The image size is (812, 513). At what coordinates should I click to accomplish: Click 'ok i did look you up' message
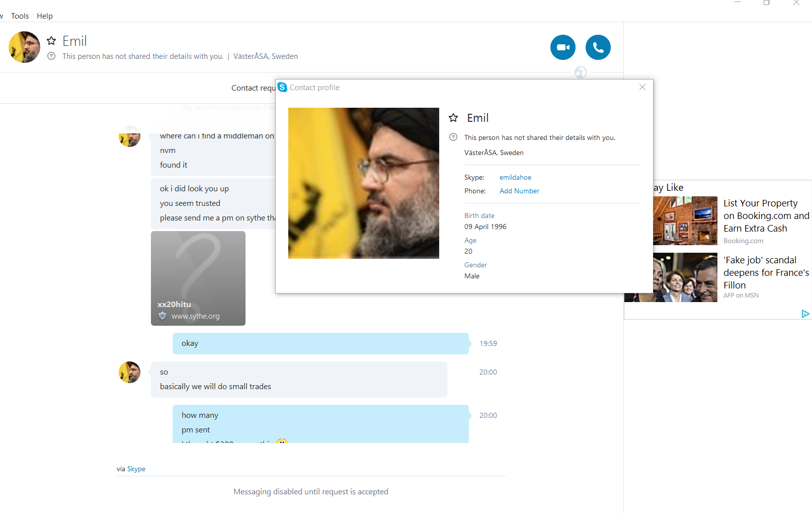[x=194, y=189]
